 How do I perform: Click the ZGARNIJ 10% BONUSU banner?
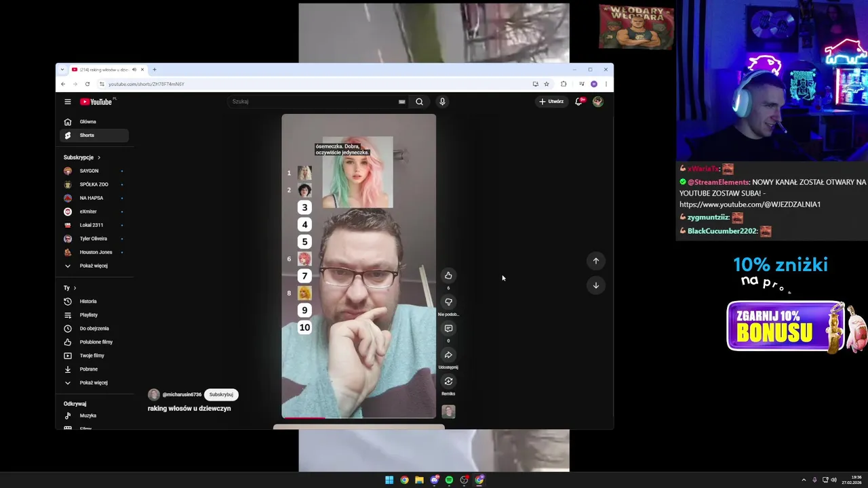tap(785, 327)
